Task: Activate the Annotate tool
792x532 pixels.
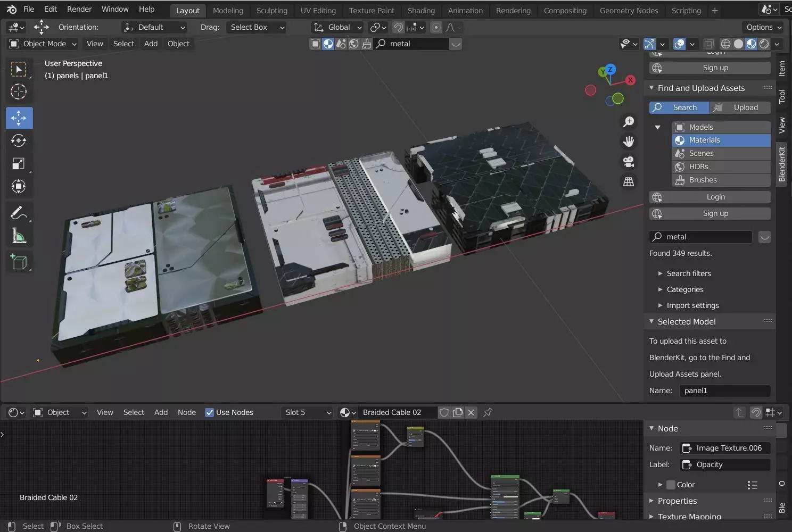Action: point(19,213)
